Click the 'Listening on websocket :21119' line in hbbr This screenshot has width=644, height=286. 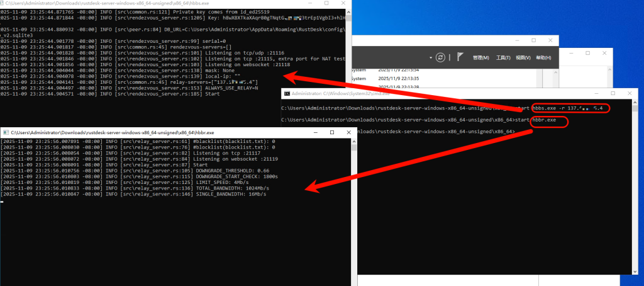(139, 159)
